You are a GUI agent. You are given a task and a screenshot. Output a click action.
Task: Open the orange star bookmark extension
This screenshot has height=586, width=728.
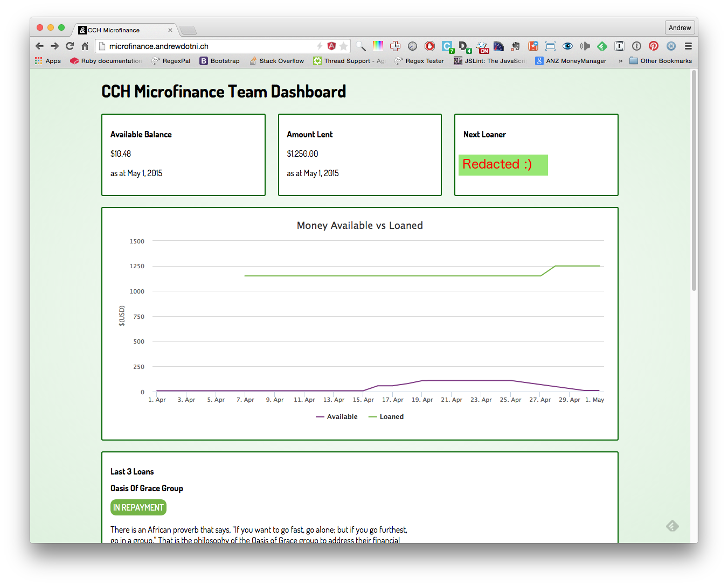point(533,46)
